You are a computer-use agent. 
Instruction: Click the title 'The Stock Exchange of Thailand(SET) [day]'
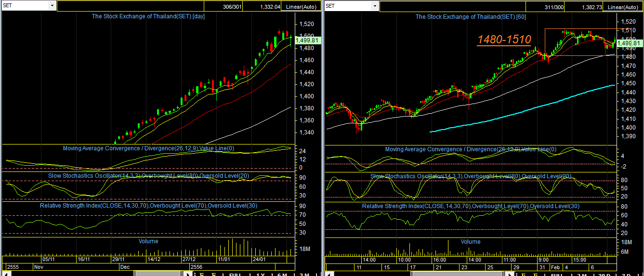tap(149, 16)
